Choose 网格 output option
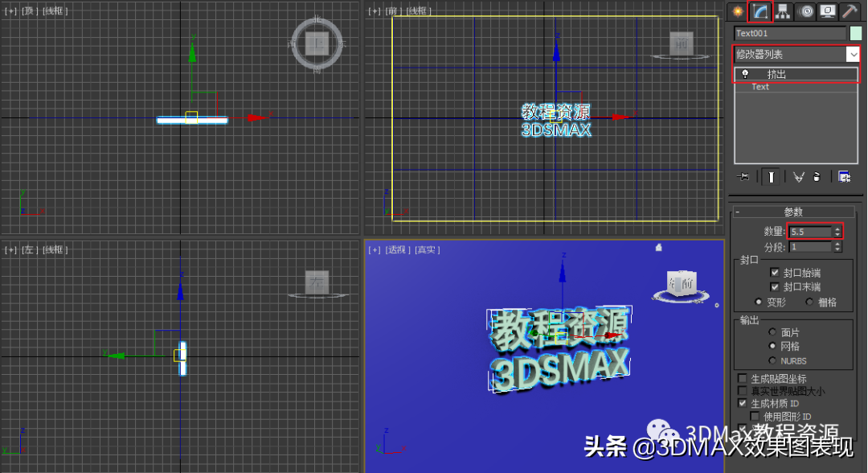868x473 pixels. (x=772, y=346)
